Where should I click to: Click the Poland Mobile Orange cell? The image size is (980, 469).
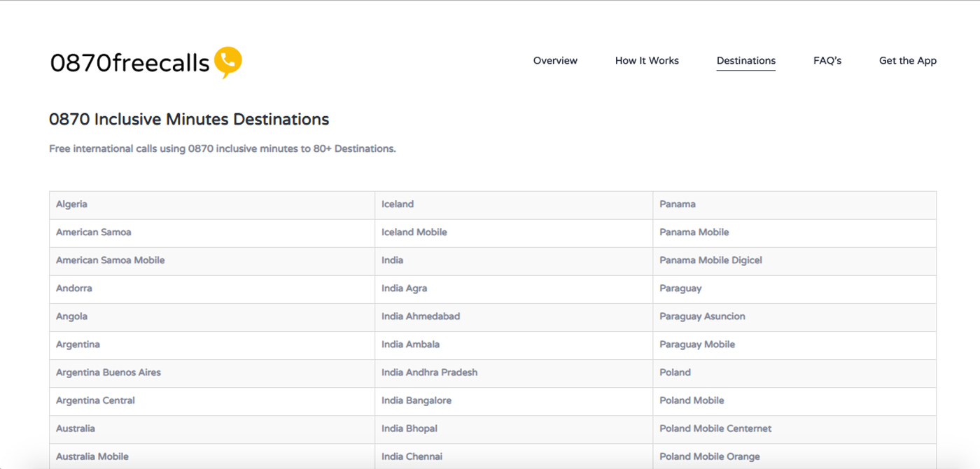(x=794, y=456)
